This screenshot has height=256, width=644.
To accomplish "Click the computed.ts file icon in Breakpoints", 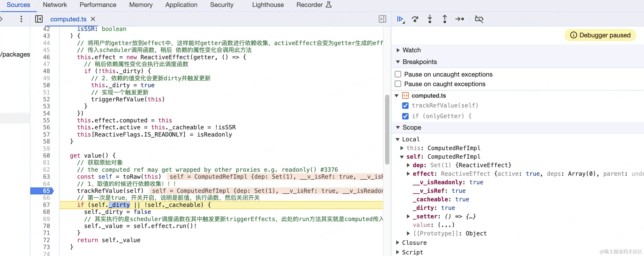I will pyautogui.click(x=405, y=95).
